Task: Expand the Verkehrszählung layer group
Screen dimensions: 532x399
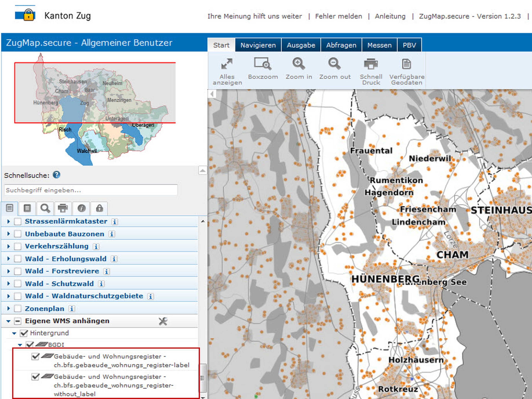Action: (x=9, y=246)
